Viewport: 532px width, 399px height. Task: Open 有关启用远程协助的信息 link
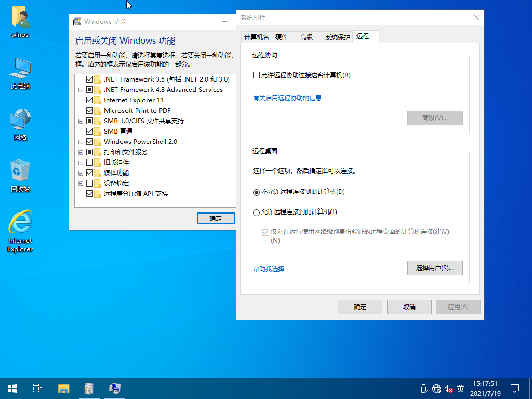coord(287,98)
